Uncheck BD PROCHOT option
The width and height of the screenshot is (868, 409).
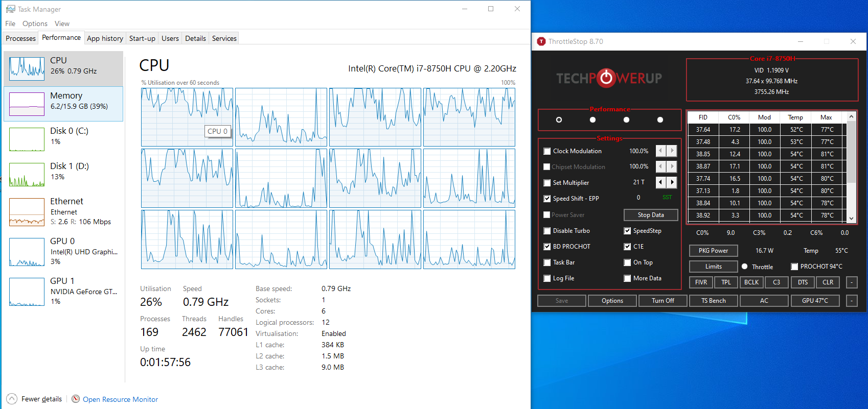(547, 247)
